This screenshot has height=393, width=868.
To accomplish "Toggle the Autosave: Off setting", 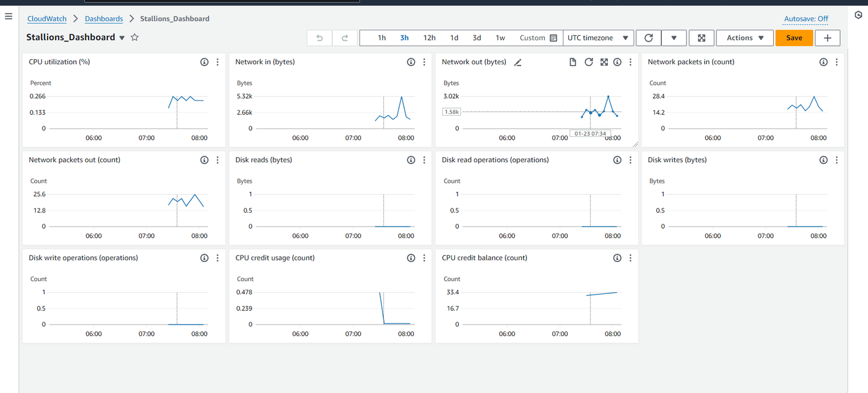I will pos(806,19).
